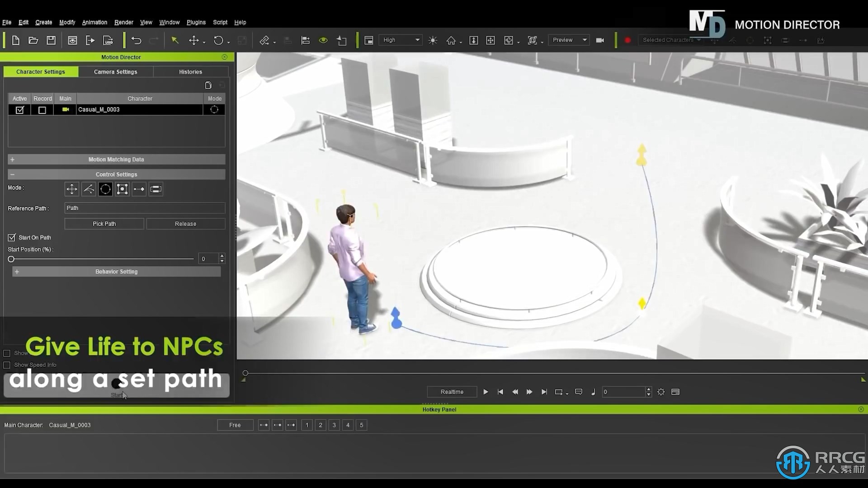Viewport: 868px width, 488px height.
Task: Click the Export icon in toolbar
Action: tap(90, 40)
